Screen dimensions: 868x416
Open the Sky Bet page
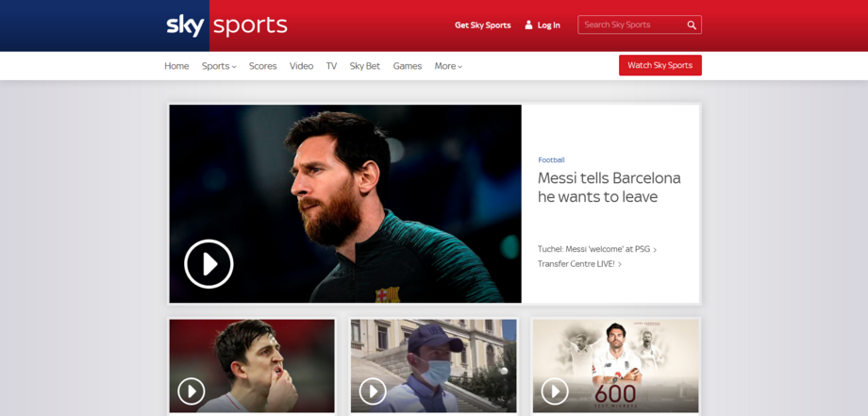pyautogui.click(x=364, y=66)
